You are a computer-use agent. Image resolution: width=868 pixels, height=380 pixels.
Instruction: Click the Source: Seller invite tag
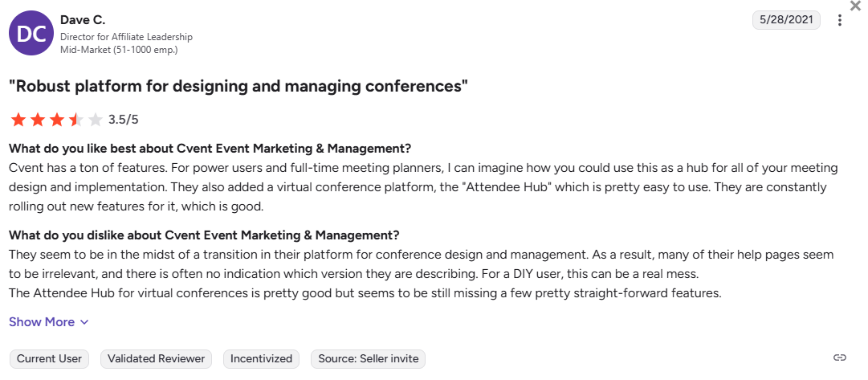pyautogui.click(x=368, y=358)
